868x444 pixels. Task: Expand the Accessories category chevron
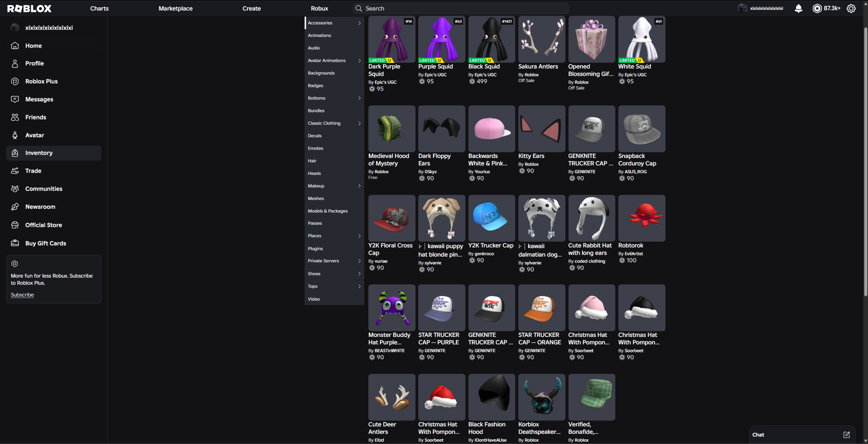pyautogui.click(x=360, y=23)
